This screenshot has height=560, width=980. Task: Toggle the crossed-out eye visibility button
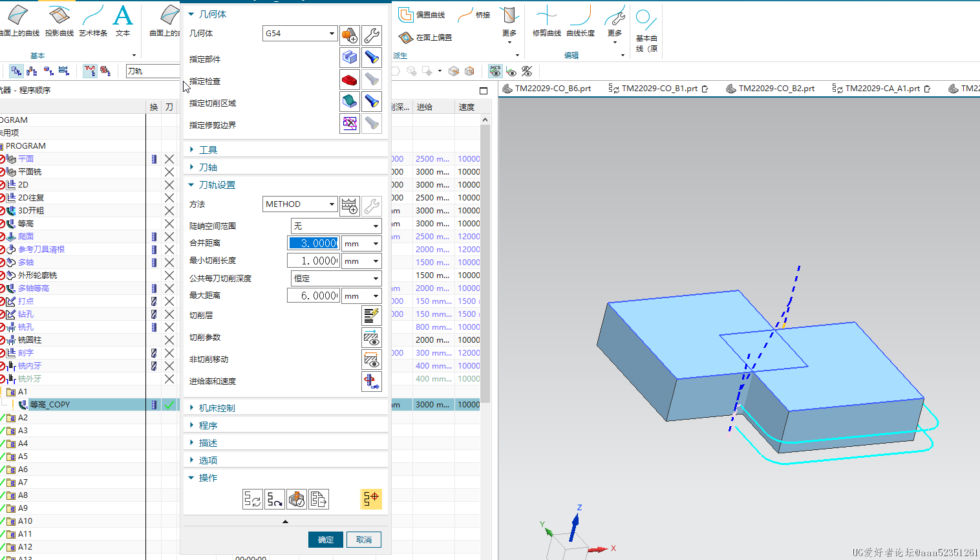tap(527, 71)
